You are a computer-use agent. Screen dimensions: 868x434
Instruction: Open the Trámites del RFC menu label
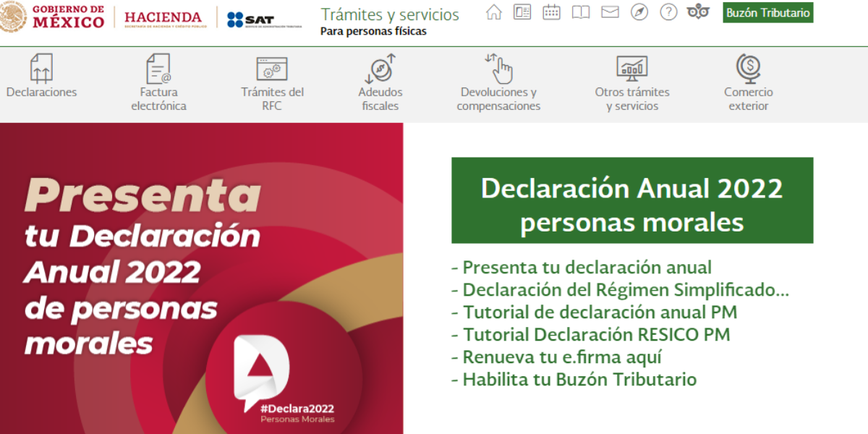(272, 99)
